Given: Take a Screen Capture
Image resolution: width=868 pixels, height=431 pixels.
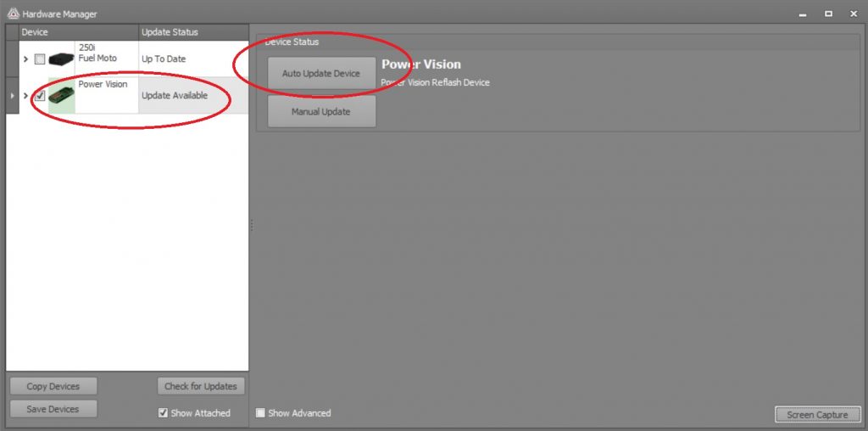Looking at the screenshot, I should point(816,415).
